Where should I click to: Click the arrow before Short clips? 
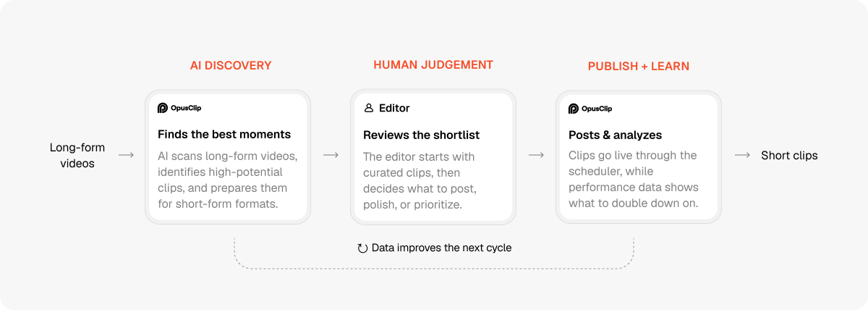click(x=742, y=155)
